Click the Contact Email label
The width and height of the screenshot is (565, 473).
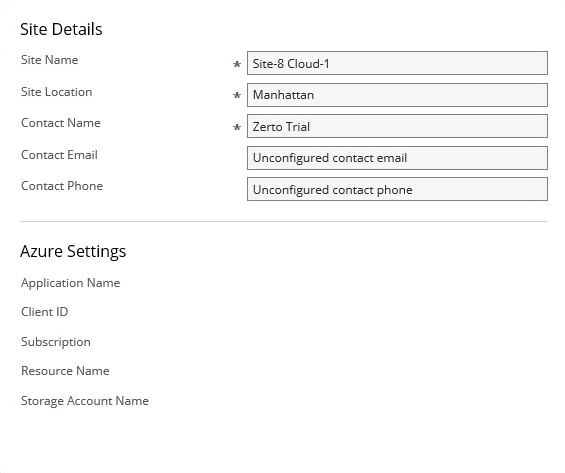coord(59,155)
